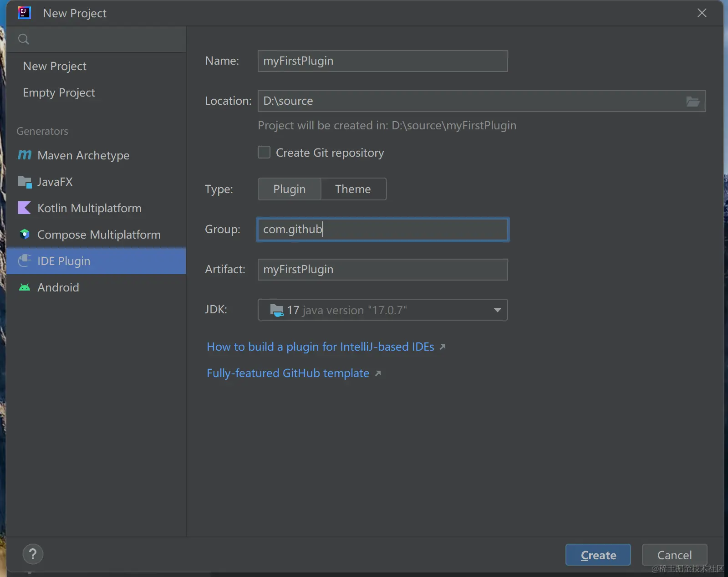
Task: Click the Maven Archetype generator icon
Action: coord(25,155)
